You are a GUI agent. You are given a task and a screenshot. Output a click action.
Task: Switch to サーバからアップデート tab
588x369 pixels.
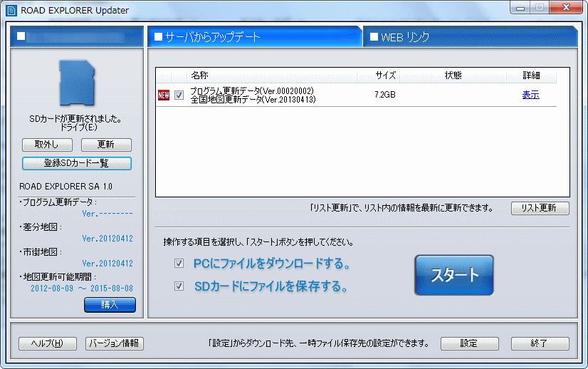pyautogui.click(x=254, y=36)
